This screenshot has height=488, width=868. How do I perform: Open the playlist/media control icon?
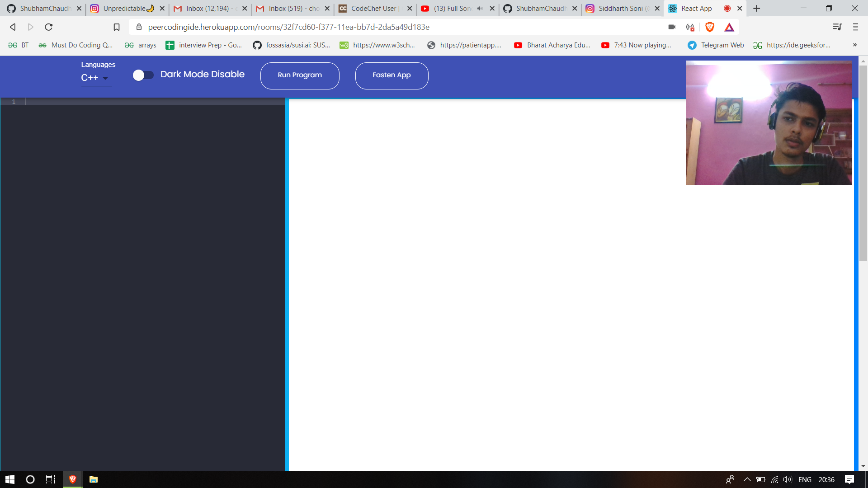tap(837, 27)
